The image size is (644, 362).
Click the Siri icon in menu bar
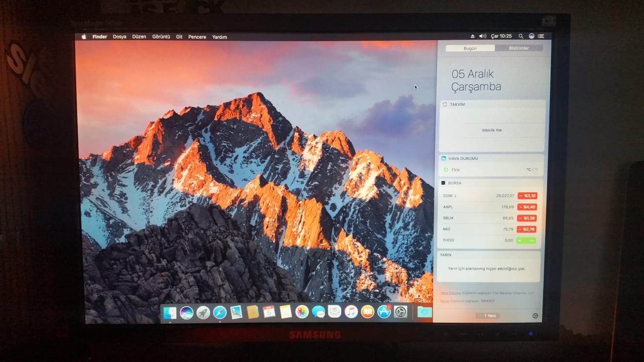click(x=531, y=36)
